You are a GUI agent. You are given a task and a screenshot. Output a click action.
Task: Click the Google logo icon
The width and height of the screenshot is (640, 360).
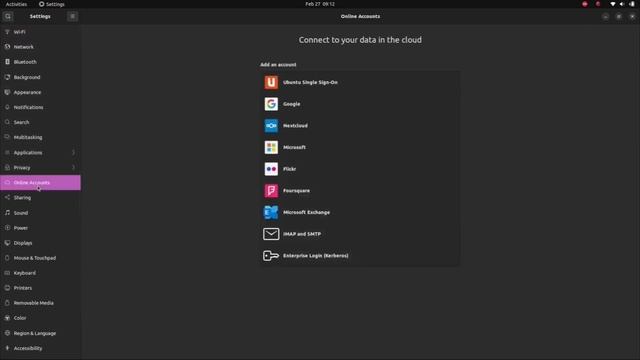coord(271,104)
